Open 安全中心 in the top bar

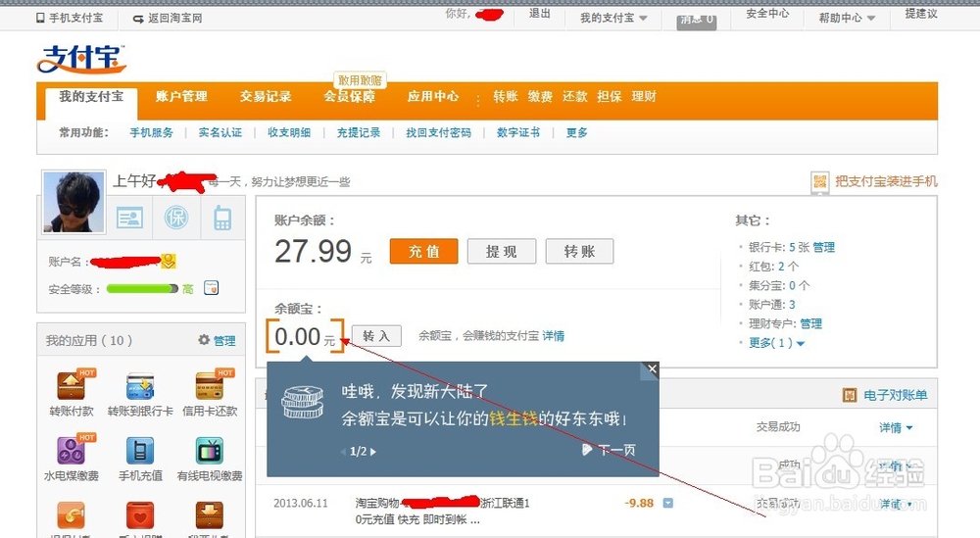tap(767, 13)
